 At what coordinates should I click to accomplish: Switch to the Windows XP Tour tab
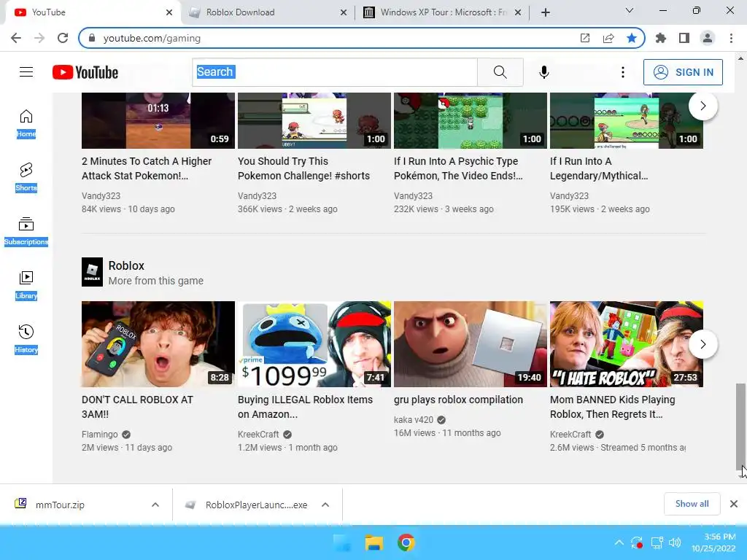[442, 12]
